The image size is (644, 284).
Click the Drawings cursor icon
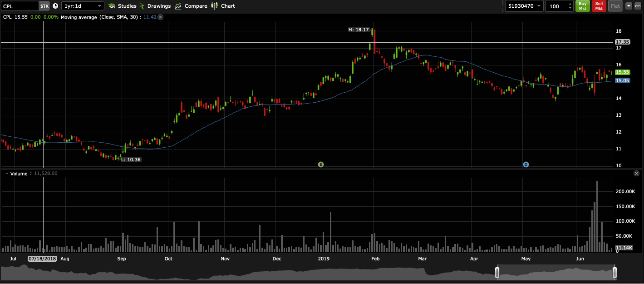[142, 6]
